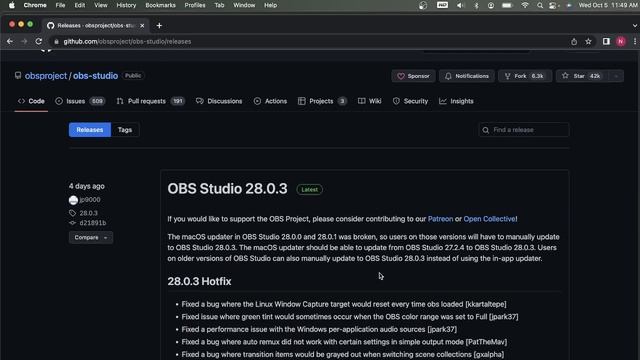This screenshot has width=640, height=360.
Task: Star the repository
Action: pos(582,76)
